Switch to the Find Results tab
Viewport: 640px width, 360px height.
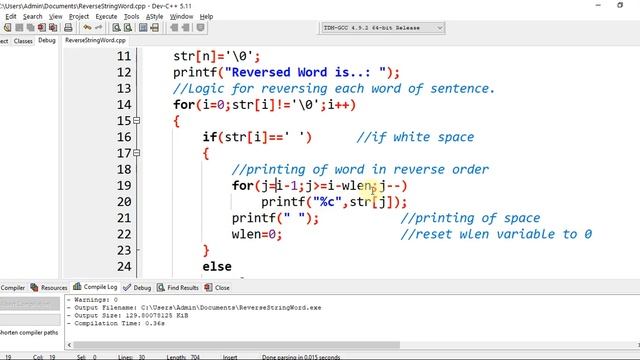pos(178,288)
